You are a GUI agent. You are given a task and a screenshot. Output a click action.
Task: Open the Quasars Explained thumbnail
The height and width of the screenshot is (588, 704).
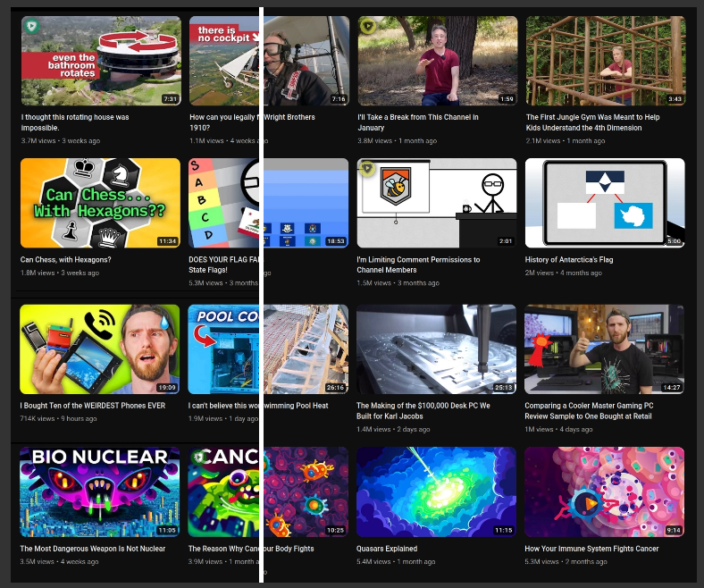[436, 491]
